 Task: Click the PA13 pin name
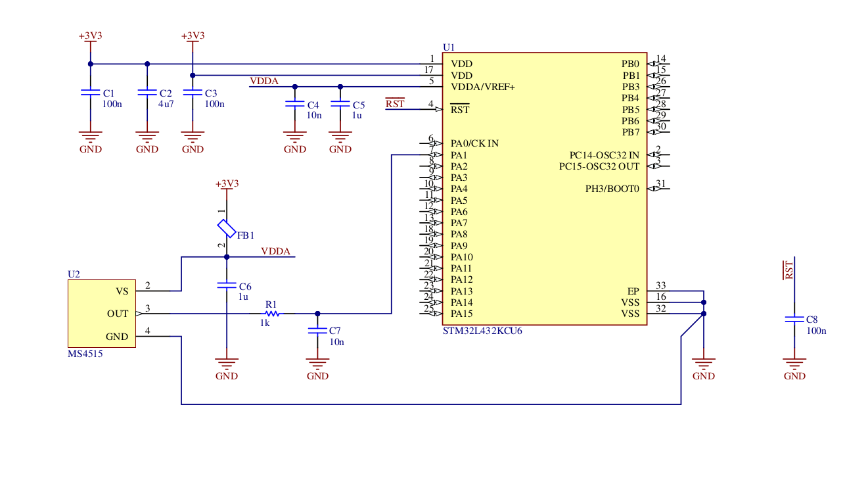click(x=462, y=291)
